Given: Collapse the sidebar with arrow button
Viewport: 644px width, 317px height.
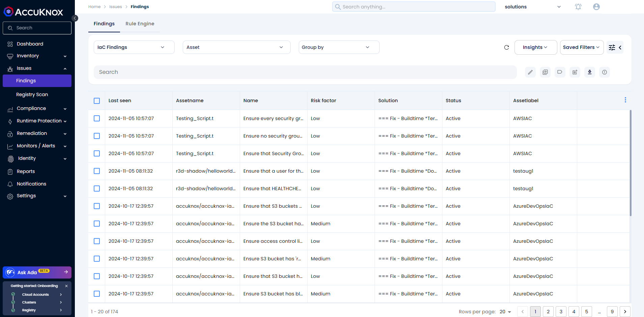Looking at the screenshot, I should (x=75, y=18).
